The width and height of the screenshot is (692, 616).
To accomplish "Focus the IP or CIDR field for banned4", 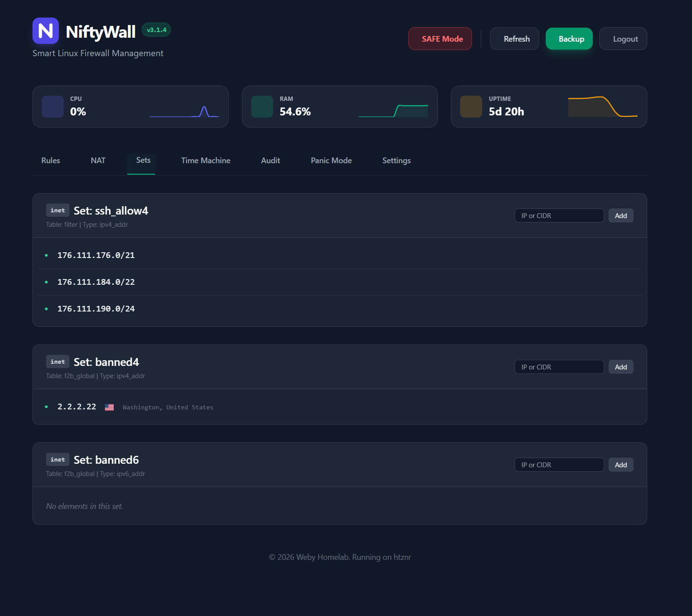I will click(559, 367).
